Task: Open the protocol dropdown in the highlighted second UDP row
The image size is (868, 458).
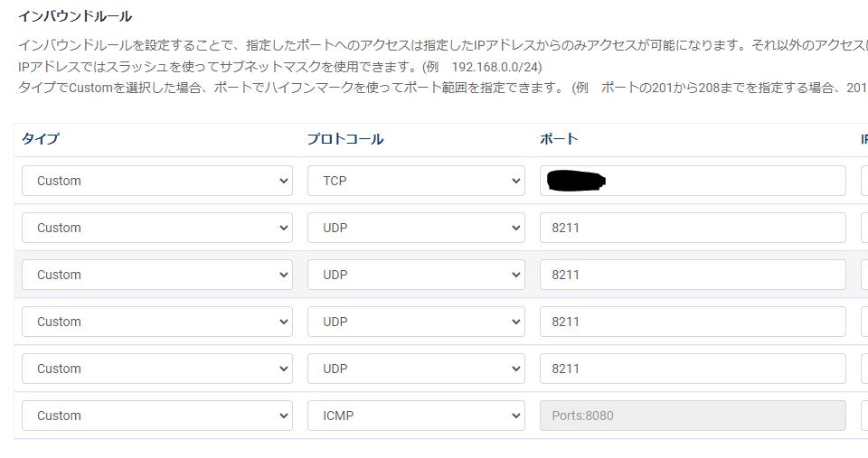Action: 416,275
